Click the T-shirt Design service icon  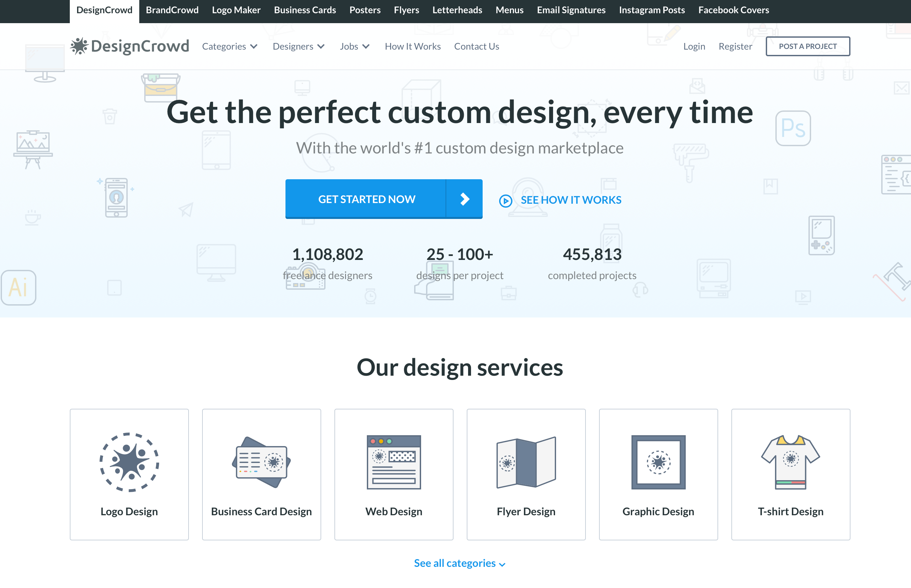click(x=792, y=461)
